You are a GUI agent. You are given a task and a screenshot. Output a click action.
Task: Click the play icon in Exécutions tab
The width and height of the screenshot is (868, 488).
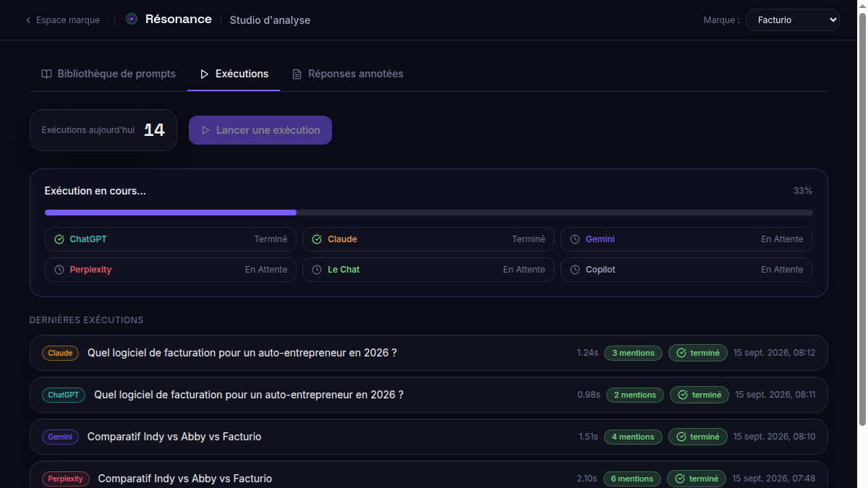(205, 74)
